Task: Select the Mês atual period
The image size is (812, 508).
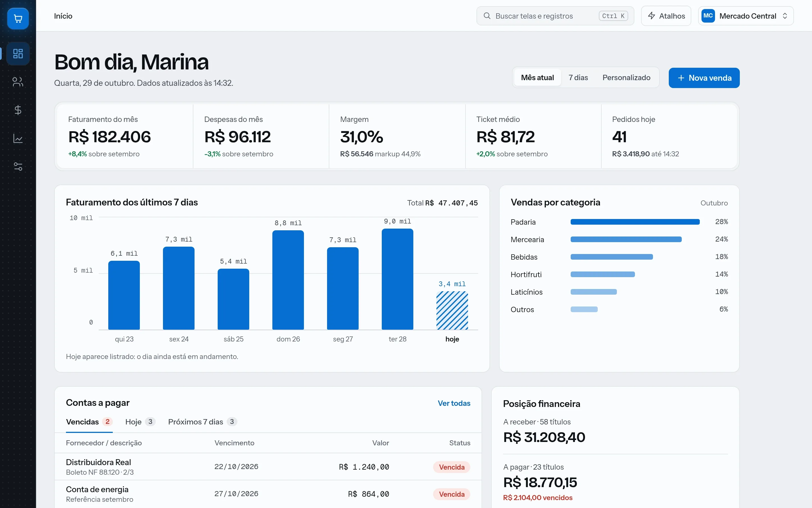Action: tap(537, 78)
